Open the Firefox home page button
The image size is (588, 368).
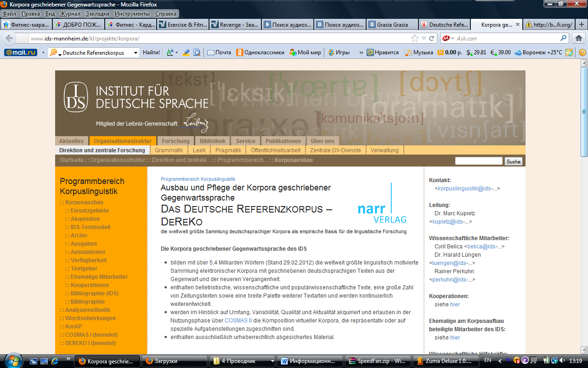[x=579, y=39]
